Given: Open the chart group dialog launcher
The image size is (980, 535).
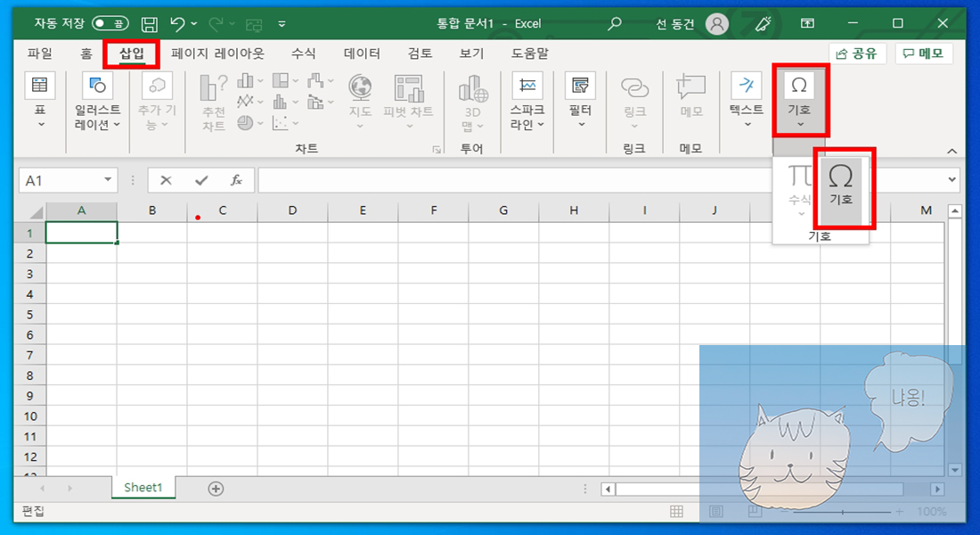Looking at the screenshot, I should [x=437, y=150].
